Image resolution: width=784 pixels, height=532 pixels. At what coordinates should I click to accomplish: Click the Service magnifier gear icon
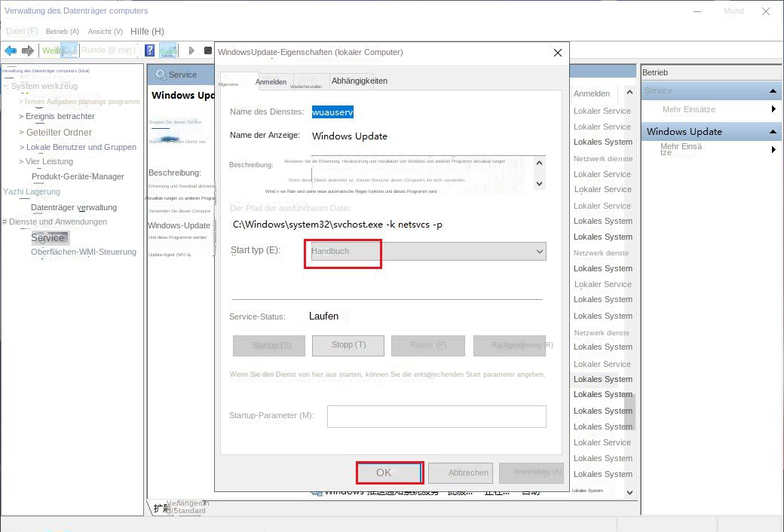160,75
